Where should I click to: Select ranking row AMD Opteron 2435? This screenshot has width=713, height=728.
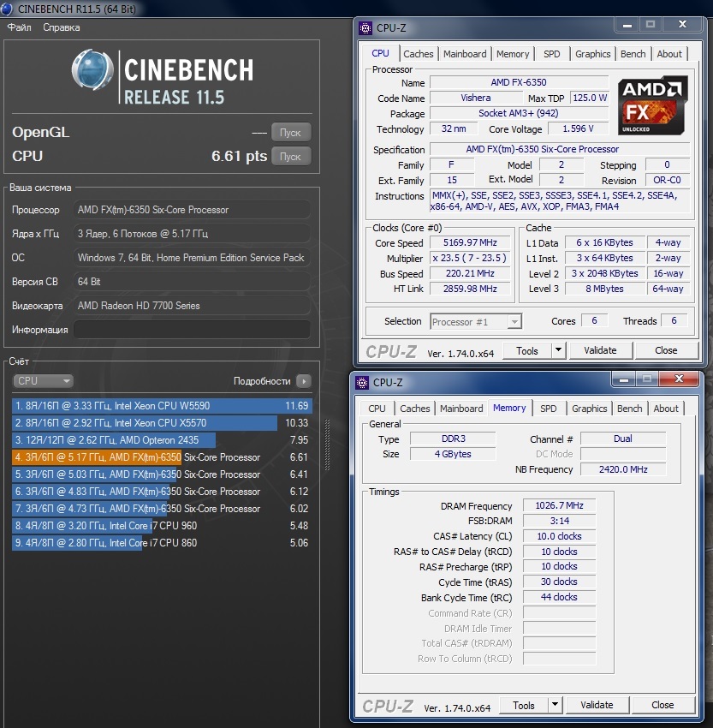coord(162,440)
